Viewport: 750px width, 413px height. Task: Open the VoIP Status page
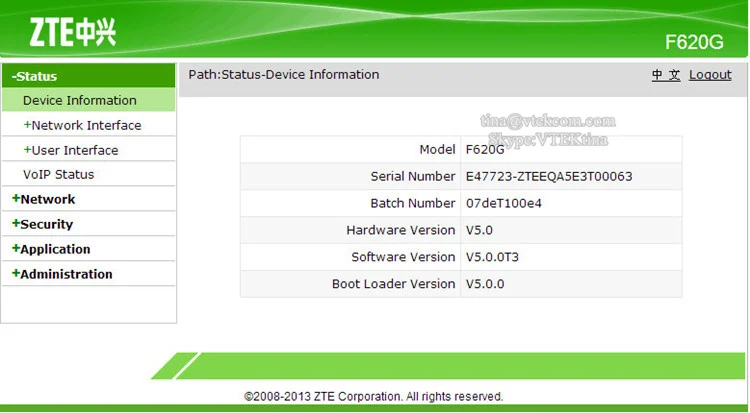tap(59, 174)
